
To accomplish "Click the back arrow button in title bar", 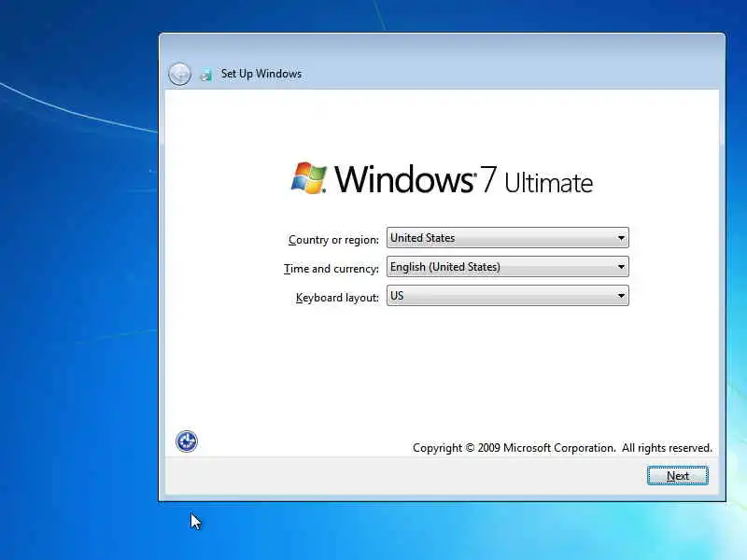I will (x=179, y=75).
